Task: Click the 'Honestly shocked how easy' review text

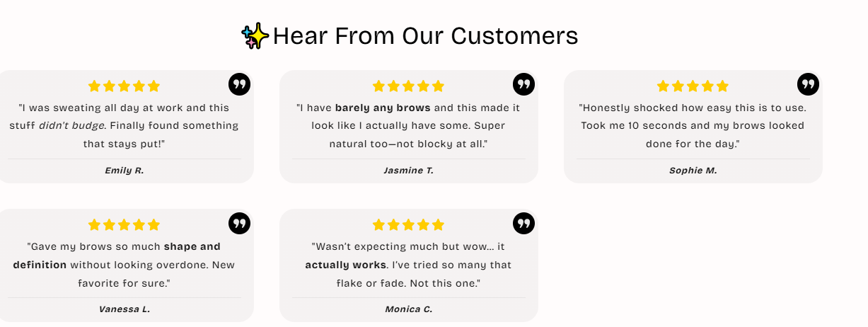Action: pos(693,126)
